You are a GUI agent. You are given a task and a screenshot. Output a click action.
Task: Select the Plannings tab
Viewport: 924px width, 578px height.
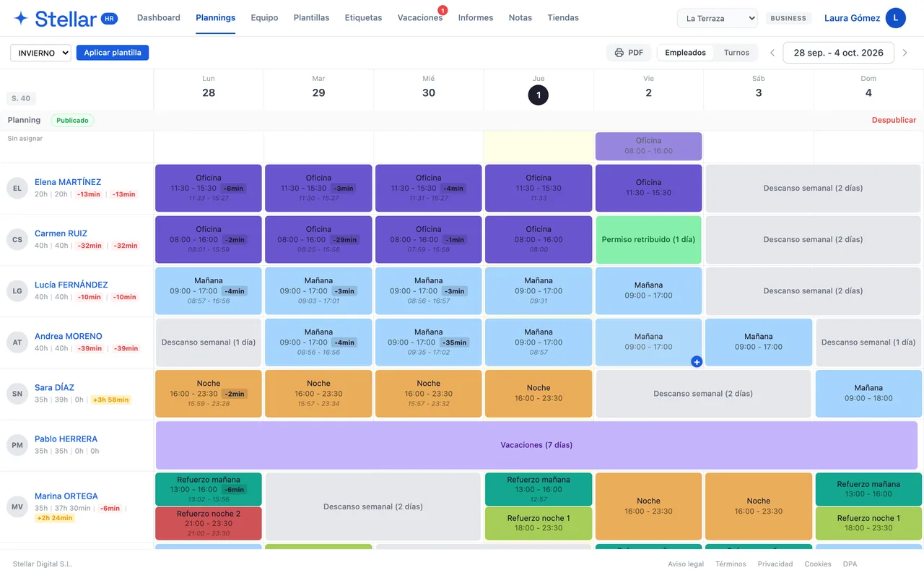pos(215,18)
